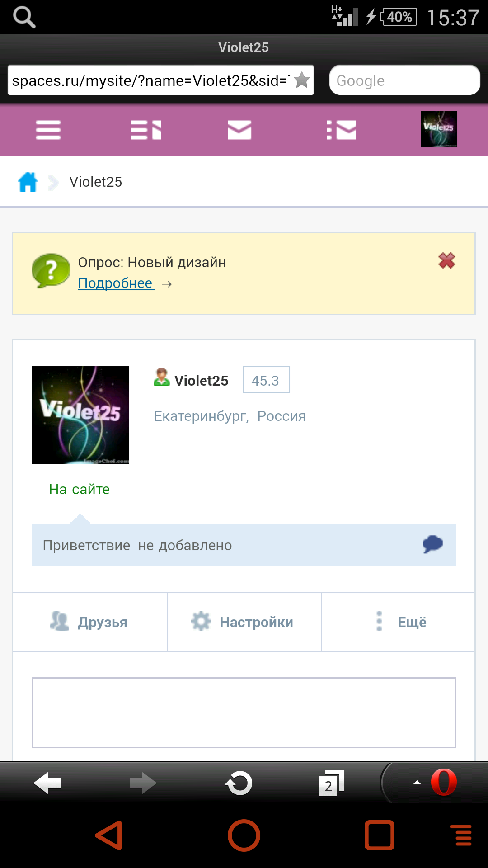Add greeting via the speech bubble icon
This screenshot has width=488, height=868.
pyautogui.click(x=433, y=544)
